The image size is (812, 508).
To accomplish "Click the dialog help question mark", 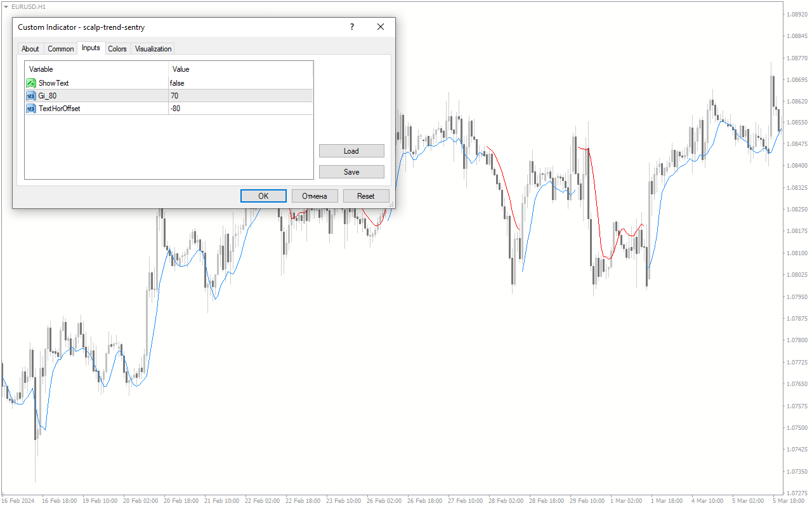I will coord(352,27).
